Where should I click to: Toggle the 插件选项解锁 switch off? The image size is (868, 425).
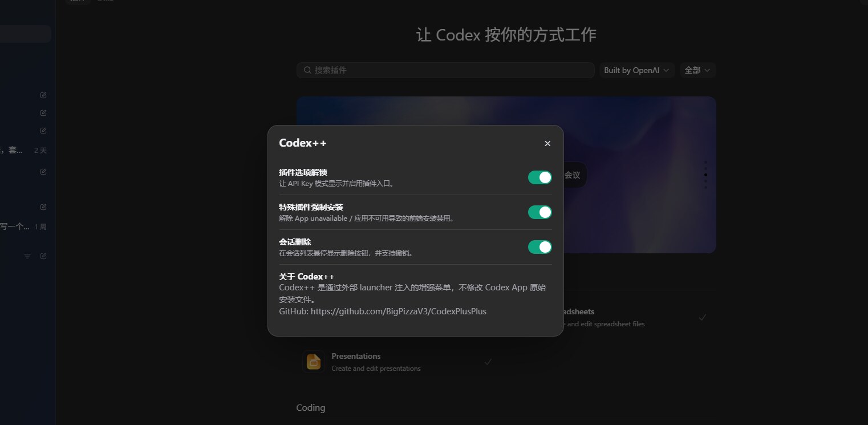click(540, 177)
